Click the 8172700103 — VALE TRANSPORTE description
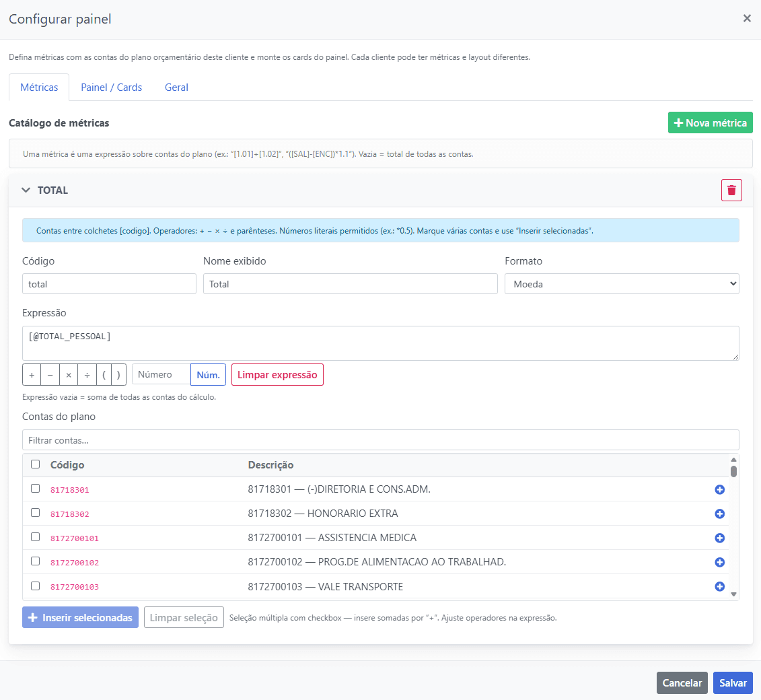The image size is (761, 700). tap(326, 586)
